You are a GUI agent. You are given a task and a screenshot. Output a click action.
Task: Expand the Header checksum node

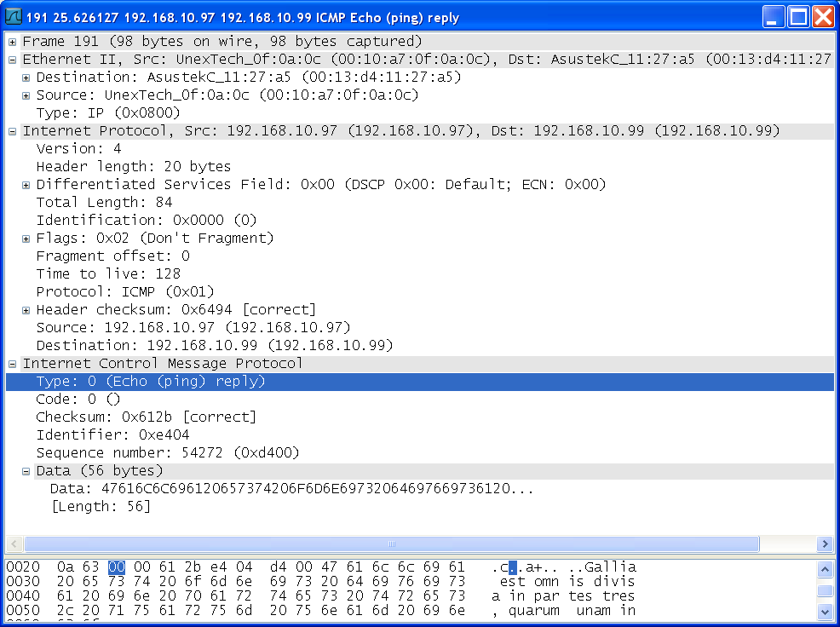[x=26, y=310]
